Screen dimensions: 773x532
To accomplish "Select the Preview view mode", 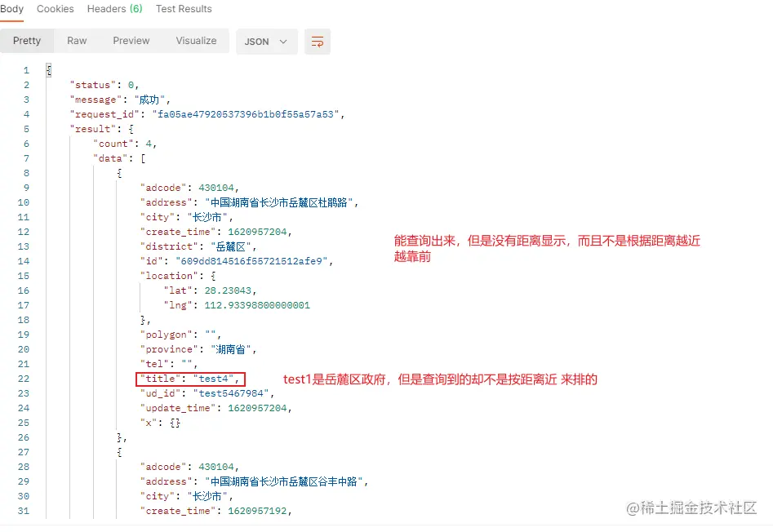I will 131,41.
